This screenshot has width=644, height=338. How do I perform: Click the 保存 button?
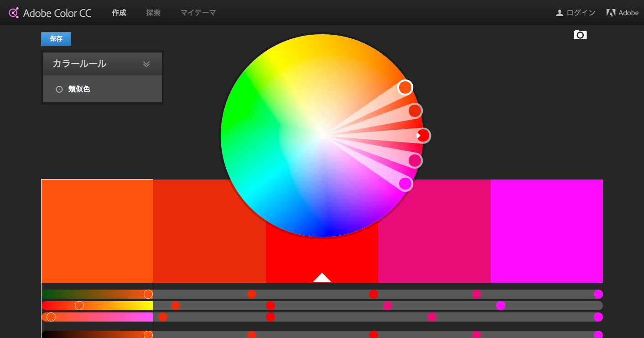point(56,39)
